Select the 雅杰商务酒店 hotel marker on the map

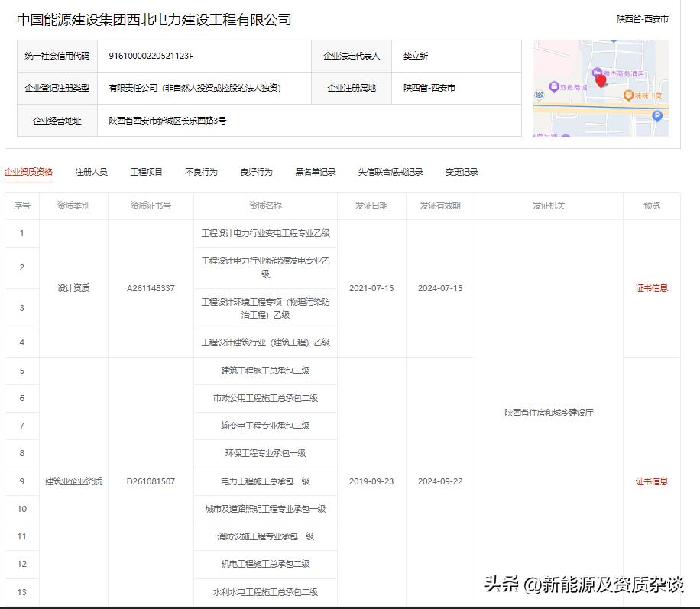597,73
